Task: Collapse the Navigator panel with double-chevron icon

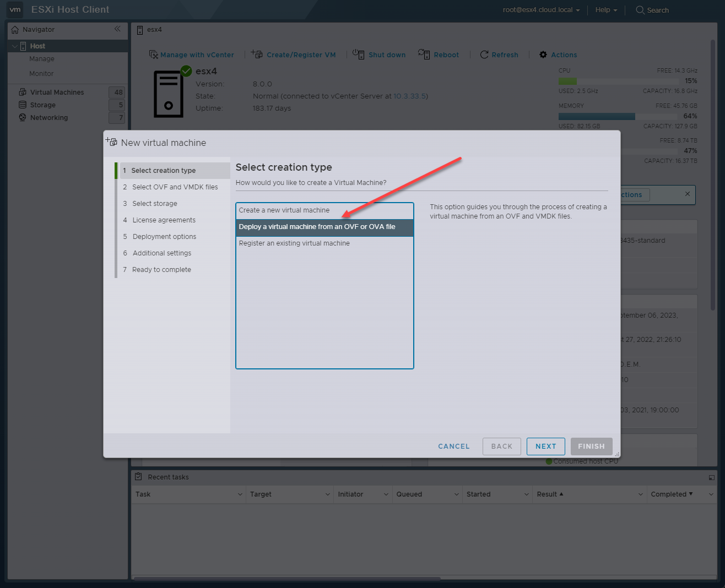Action: click(x=117, y=29)
